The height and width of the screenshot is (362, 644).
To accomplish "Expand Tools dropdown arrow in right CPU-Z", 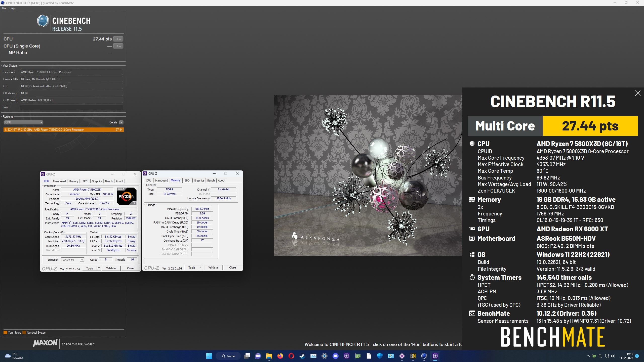I will pos(201,268).
